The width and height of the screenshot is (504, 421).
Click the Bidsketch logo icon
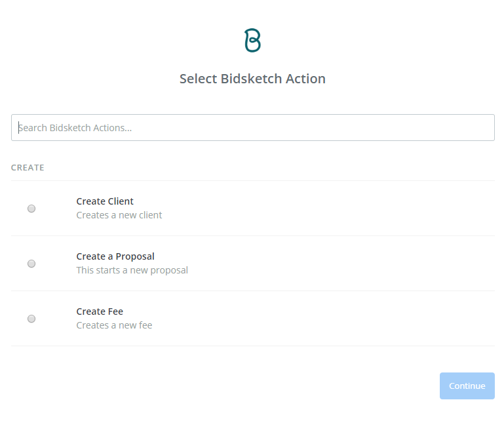click(x=252, y=40)
